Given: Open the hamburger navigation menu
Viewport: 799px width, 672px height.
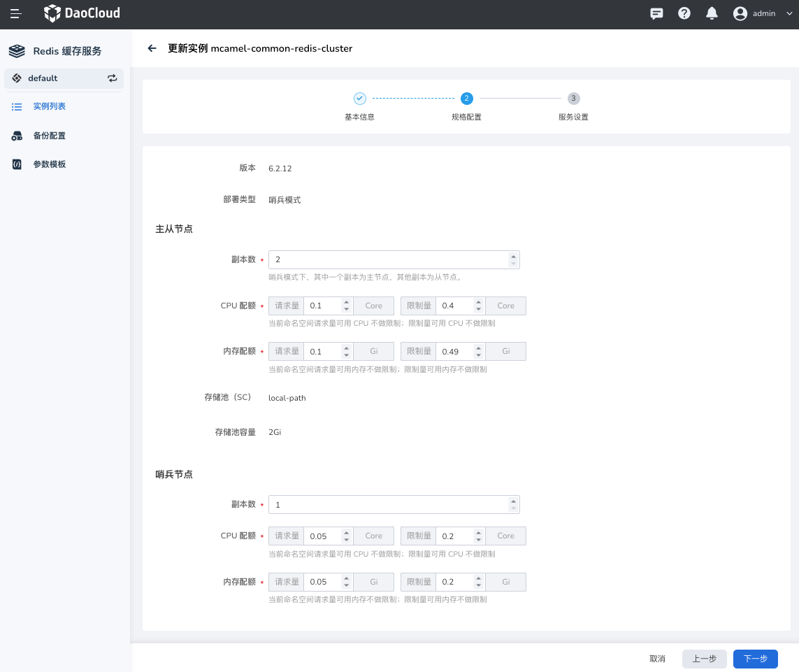Looking at the screenshot, I should tap(15, 13).
